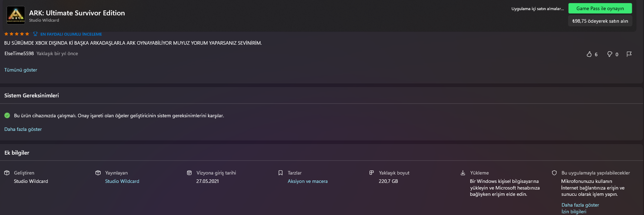Expand system requirements with Daha fazla göster
This screenshot has height=215, width=644.
23,129
